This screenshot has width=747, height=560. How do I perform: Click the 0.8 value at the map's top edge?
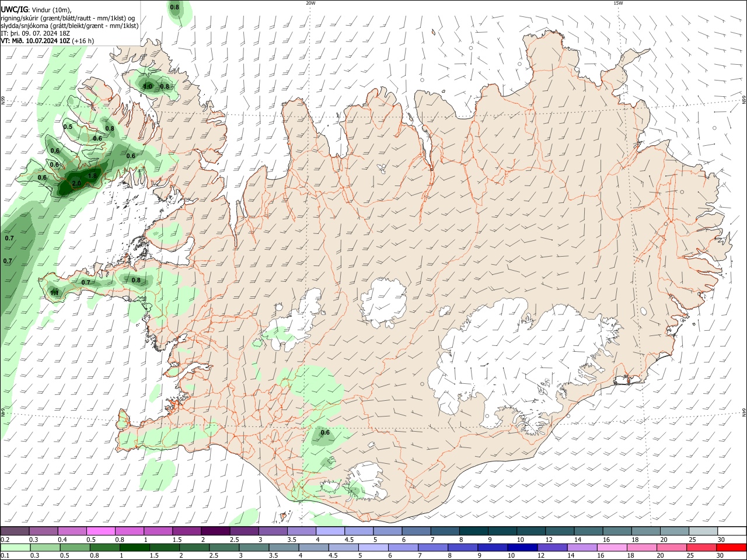174,7
